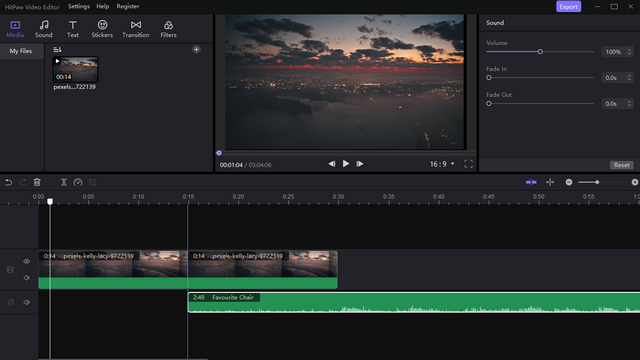Screen dimensions: 640x360
Task: Click the Fade Out slider handle
Action: [x=489, y=104]
